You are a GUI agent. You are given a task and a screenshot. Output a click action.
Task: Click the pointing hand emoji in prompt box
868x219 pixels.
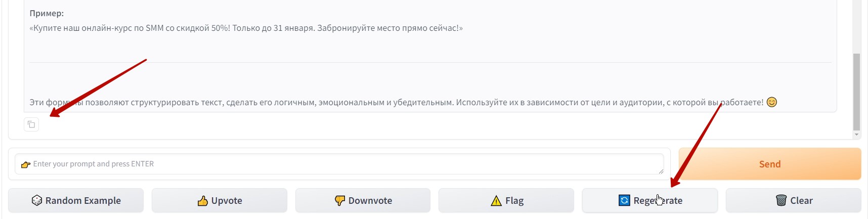click(26, 164)
